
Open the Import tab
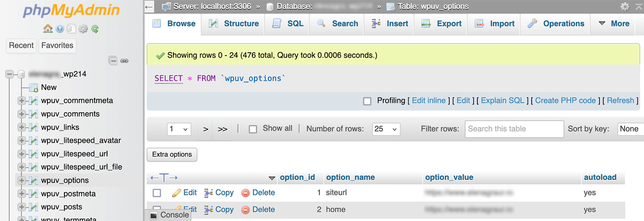click(494, 24)
